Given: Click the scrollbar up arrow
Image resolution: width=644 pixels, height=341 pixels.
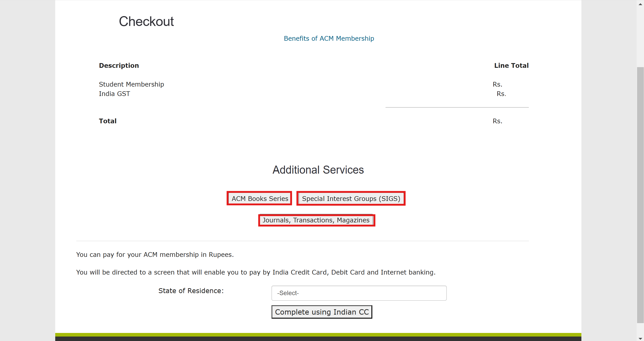Looking at the screenshot, I should pos(640,4).
